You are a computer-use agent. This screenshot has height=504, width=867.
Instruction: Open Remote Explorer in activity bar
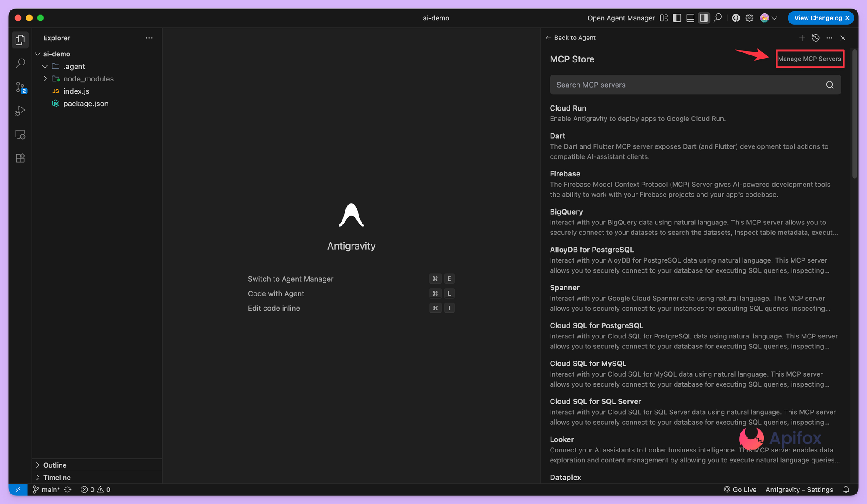[20, 135]
